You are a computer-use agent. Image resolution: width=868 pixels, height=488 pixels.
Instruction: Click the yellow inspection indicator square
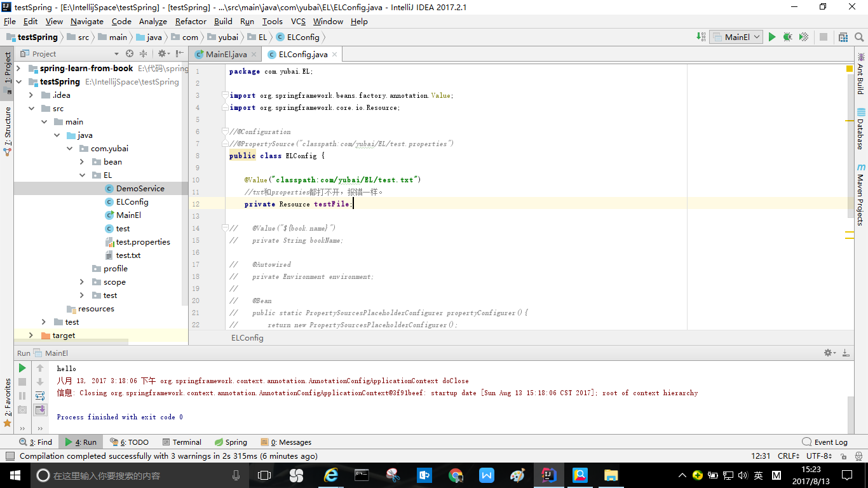(x=849, y=69)
